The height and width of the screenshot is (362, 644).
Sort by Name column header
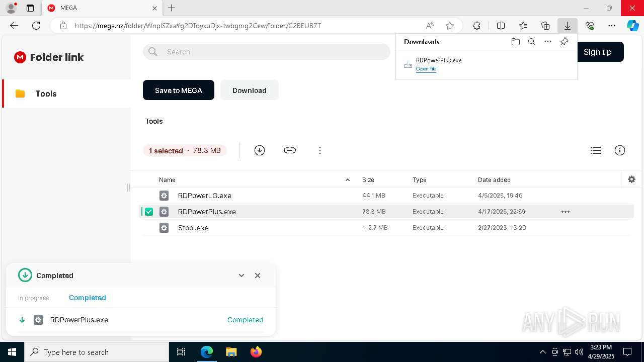click(x=167, y=179)
